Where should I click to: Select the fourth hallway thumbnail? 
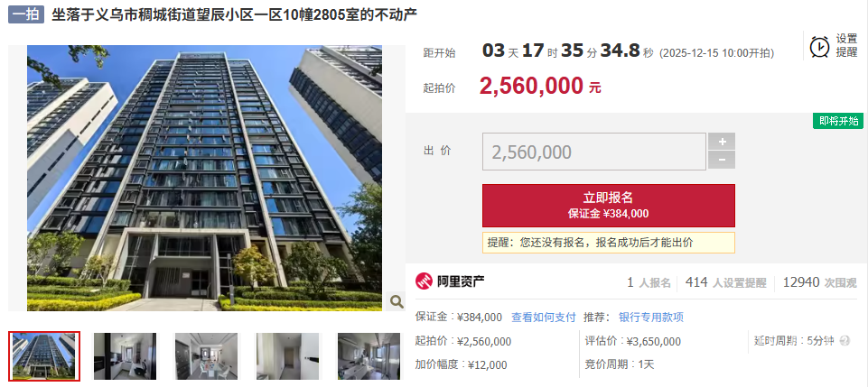pos(287,356)
